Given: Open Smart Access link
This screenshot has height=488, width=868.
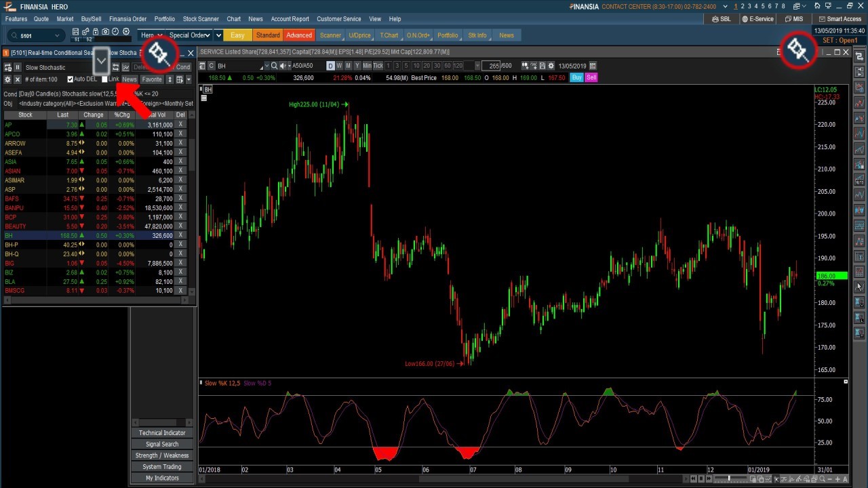Looking at the screenshot, I should tap(841, 19).
